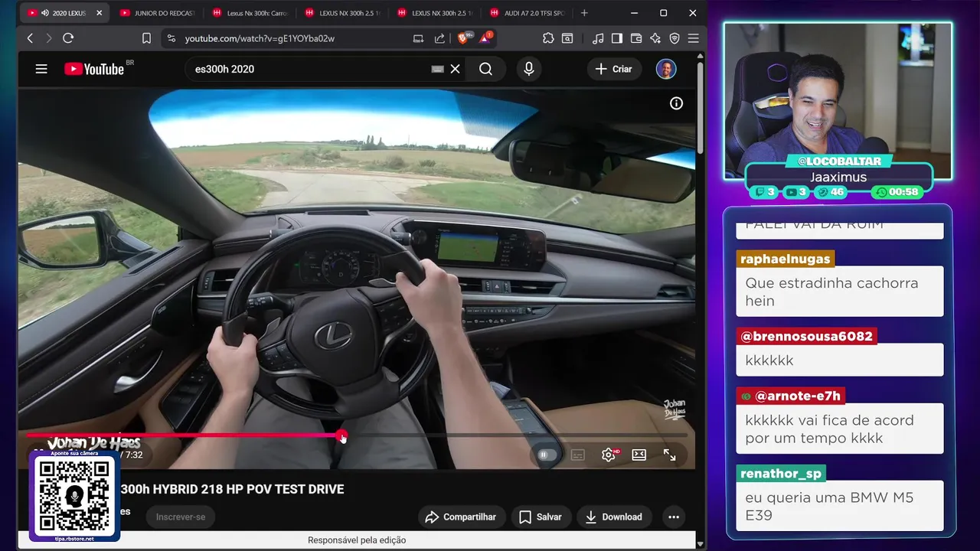Open a new browser tab

[584, 13]
